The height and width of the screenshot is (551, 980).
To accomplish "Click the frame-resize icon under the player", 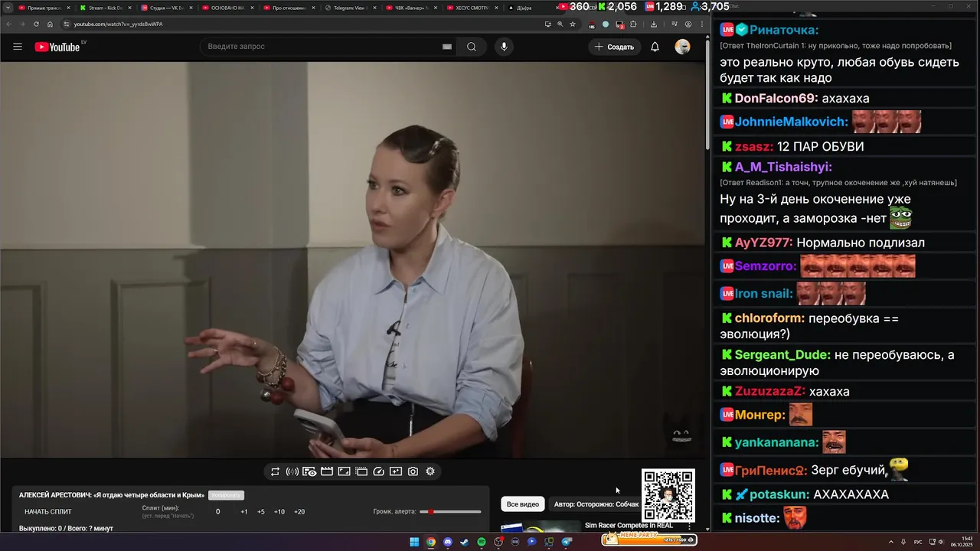I will pyautogui.click(x=344, y=471).
